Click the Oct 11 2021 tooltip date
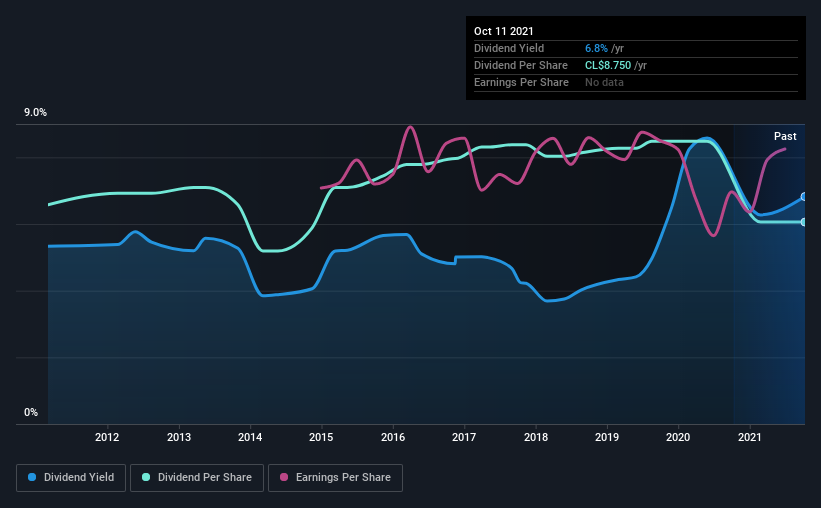The height and width of the screenshot is (508, 821). (x=504, y=31)
